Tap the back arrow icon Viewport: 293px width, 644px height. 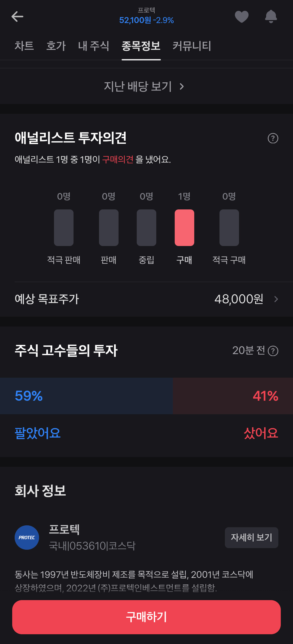17,17
